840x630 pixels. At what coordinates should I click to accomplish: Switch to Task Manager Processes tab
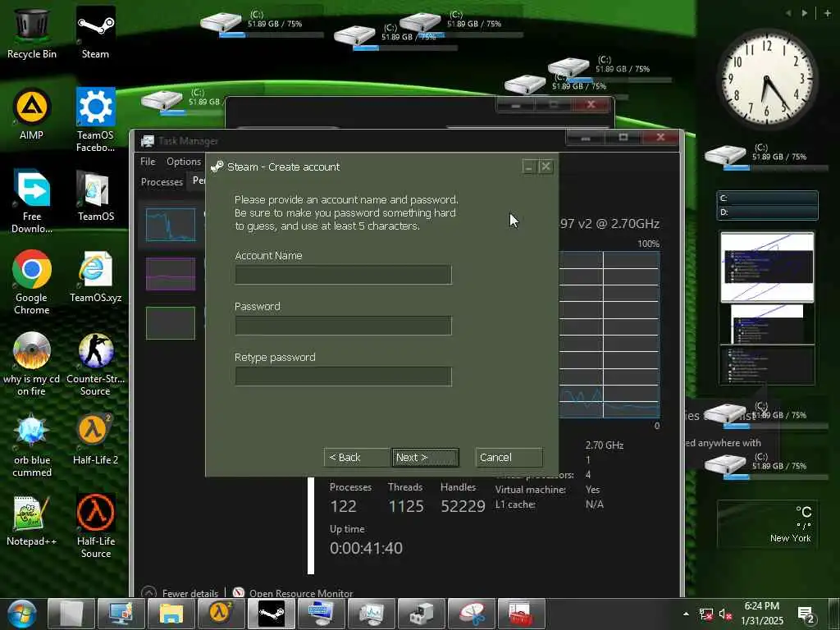pos(162,182)
